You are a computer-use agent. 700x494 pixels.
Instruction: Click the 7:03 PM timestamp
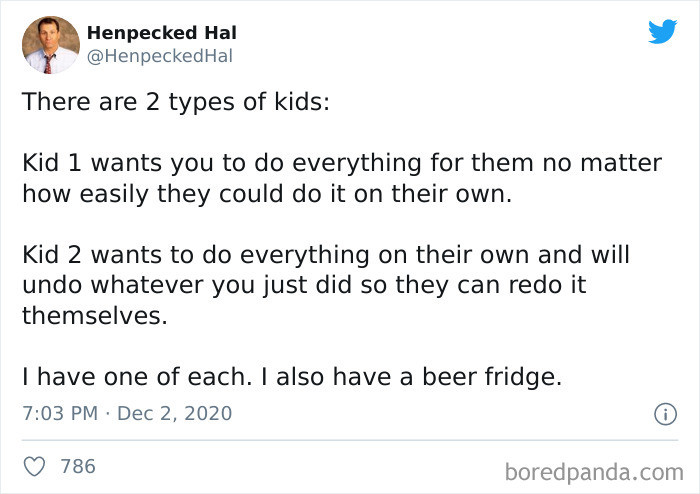click(x=59, y=413)
